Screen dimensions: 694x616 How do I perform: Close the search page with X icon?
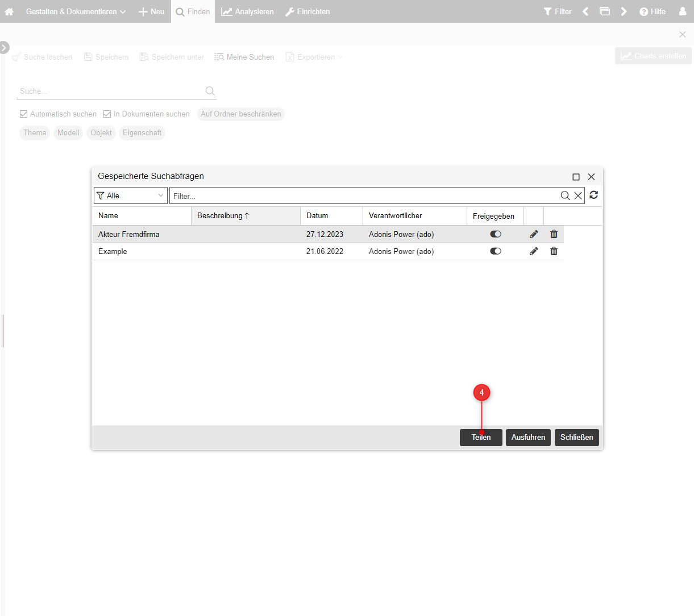pos(683,35)
